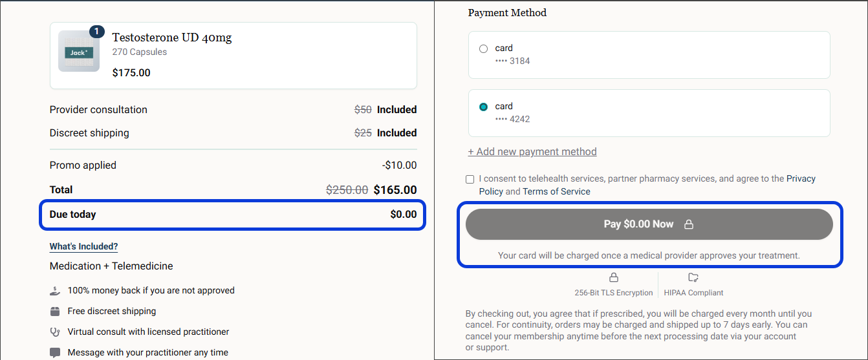Click the message chat bubble icon

55,353
